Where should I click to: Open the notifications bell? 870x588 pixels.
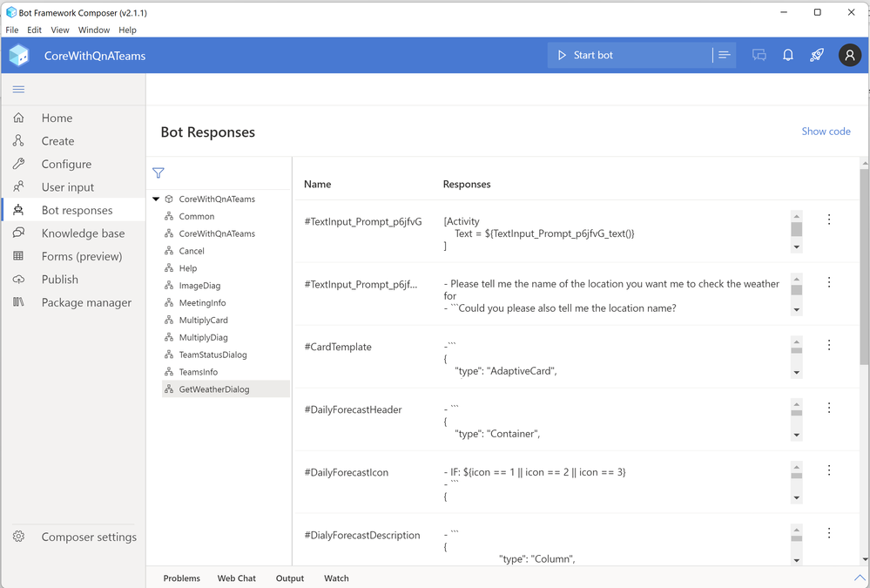788,55
